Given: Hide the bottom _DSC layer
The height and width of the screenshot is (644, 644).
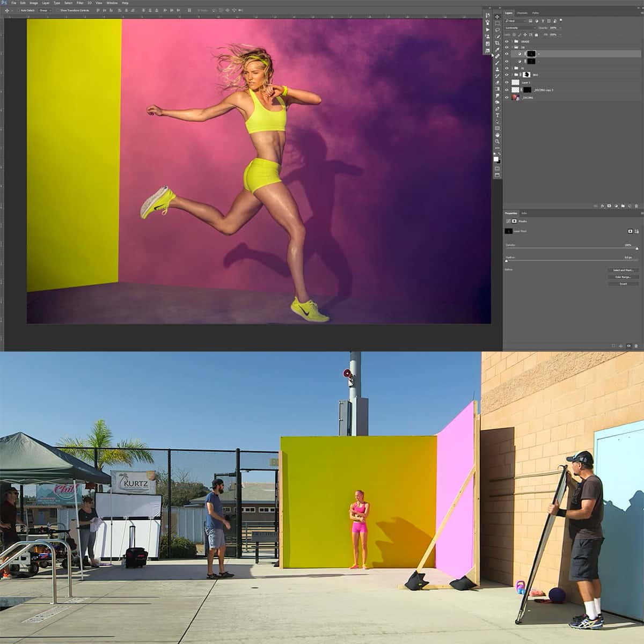Looking at the screenshot, I should pyautogui.click(x=507, y=97).
